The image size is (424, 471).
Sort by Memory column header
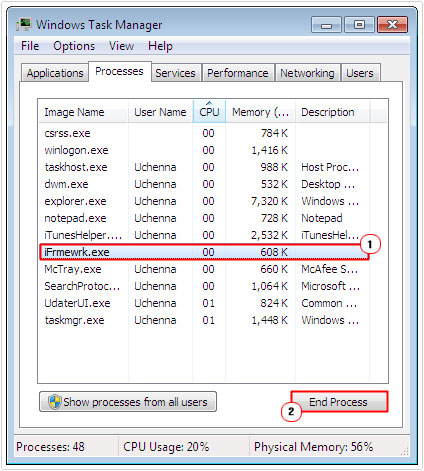[260, 112]
